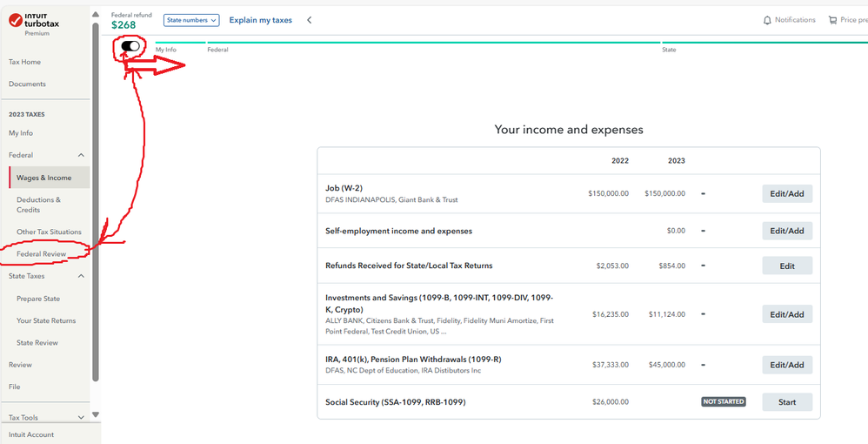Click the $45,000.00 pension 2023 value
Viewport: 868px width, 444px height.
coord(666,365)
